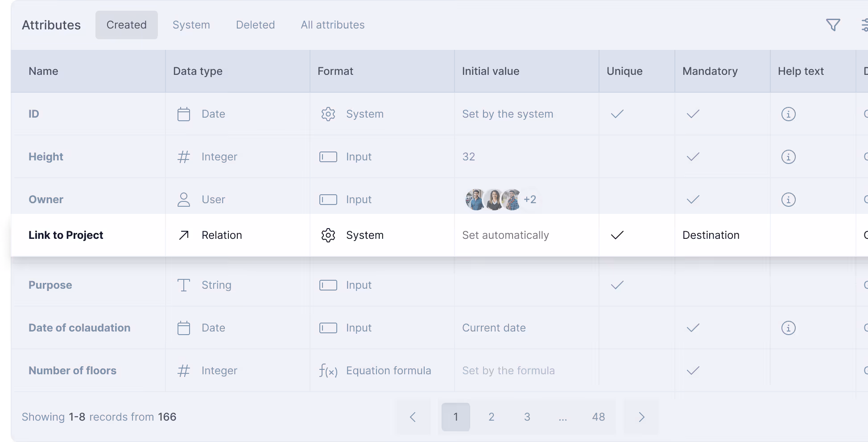Click the input icon in Owner row
Image resolution: width=868 pixels, height=442 pixels.
tap(328, 200)
